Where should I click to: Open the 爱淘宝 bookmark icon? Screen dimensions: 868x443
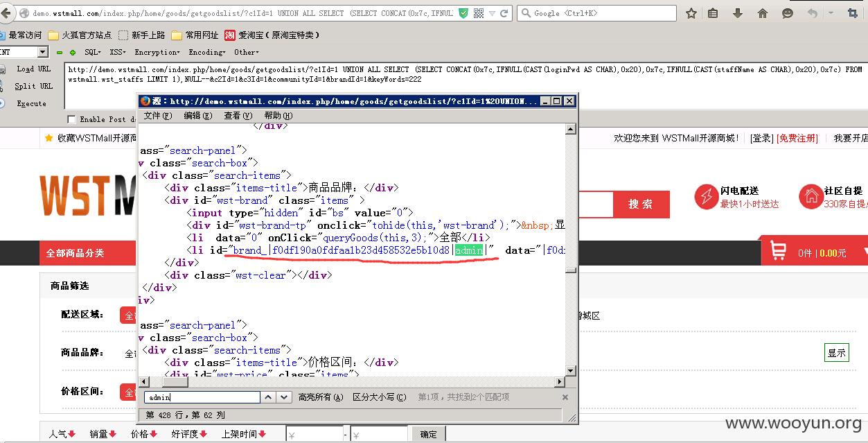click(229, 35)
